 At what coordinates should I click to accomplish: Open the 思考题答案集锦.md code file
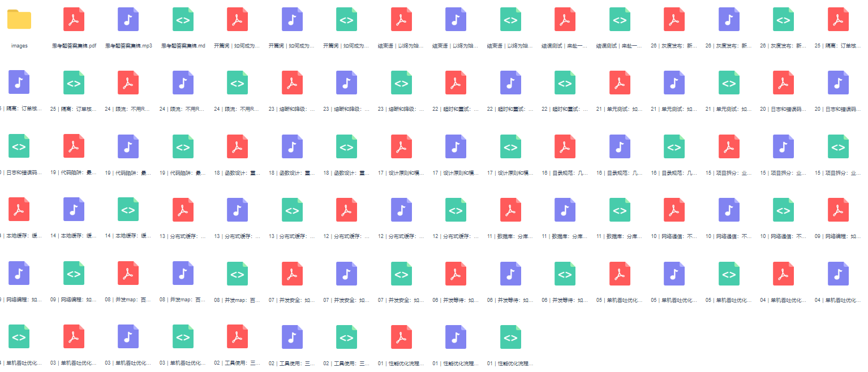183,20
